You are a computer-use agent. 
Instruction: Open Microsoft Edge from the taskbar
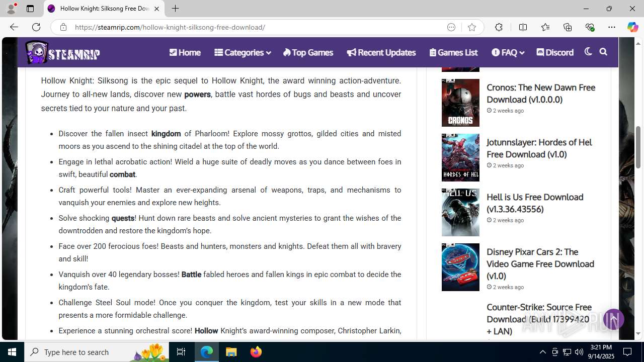[207, 352]
